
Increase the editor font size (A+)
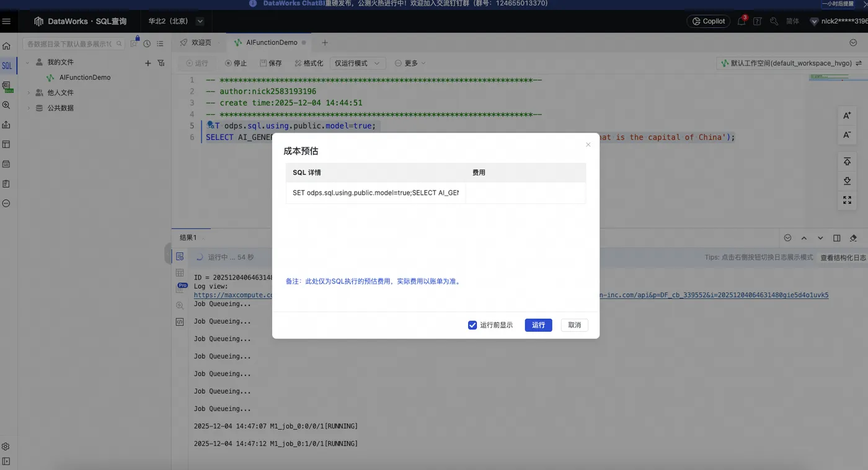847,116
